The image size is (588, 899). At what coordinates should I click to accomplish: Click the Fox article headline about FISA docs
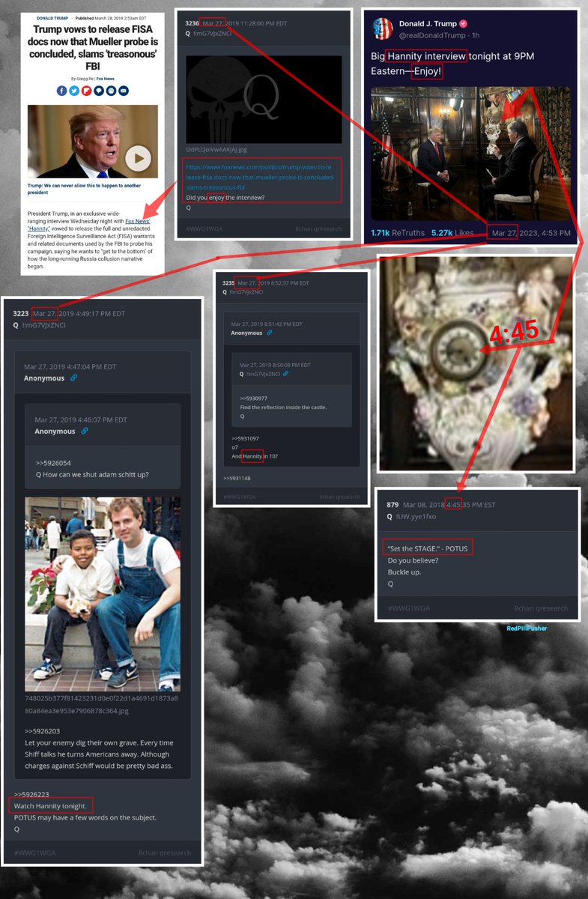pyautogui.click(x=92, y=49)
